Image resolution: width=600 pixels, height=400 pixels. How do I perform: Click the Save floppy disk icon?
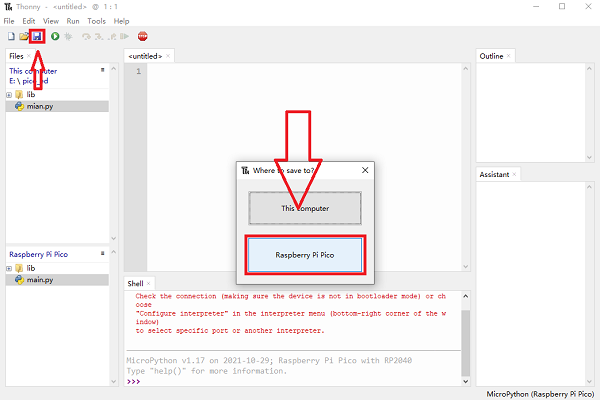[x=37, y=36]
